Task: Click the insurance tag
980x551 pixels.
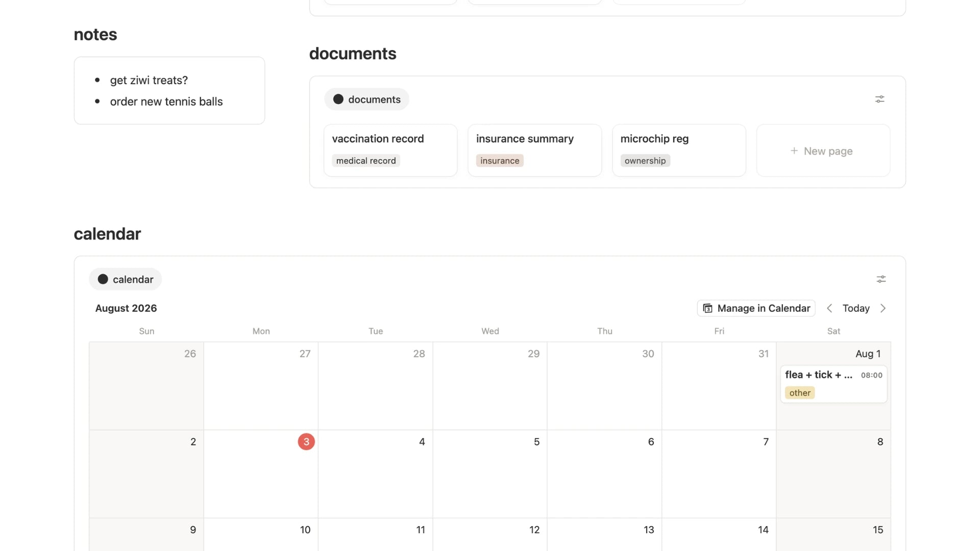Action: coord(500,161)
